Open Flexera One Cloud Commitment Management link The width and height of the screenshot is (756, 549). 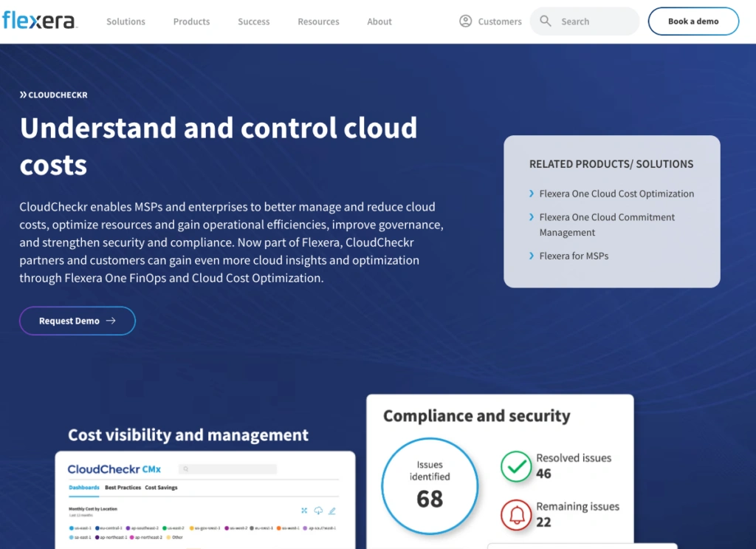[607, 225]
